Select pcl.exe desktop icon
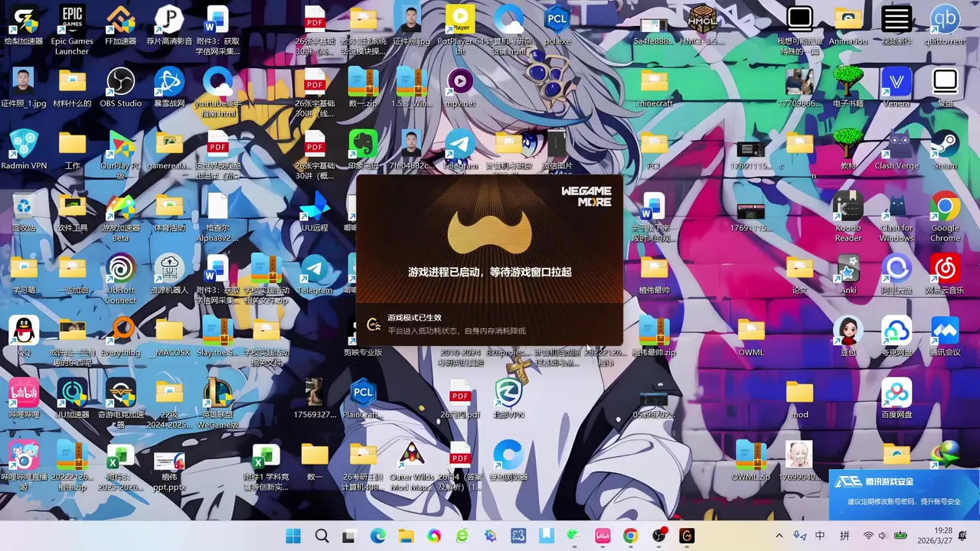The image size is (980, 551). [x=557, y=25]
